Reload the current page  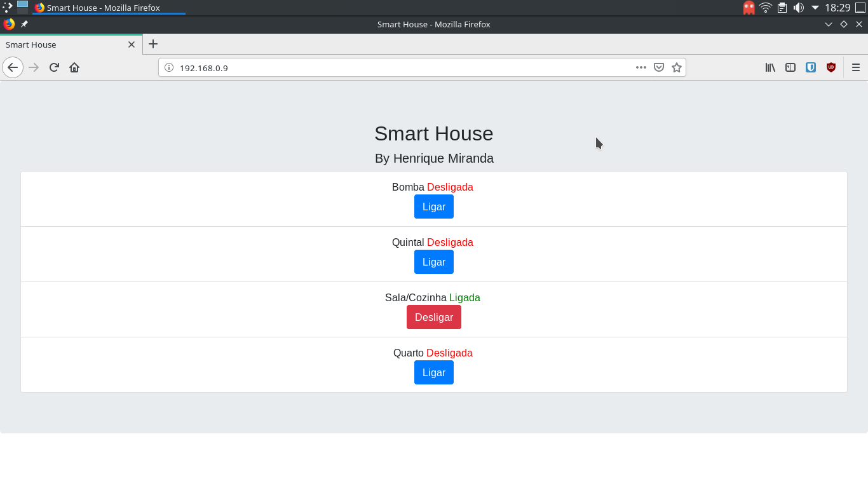(54, 67)
